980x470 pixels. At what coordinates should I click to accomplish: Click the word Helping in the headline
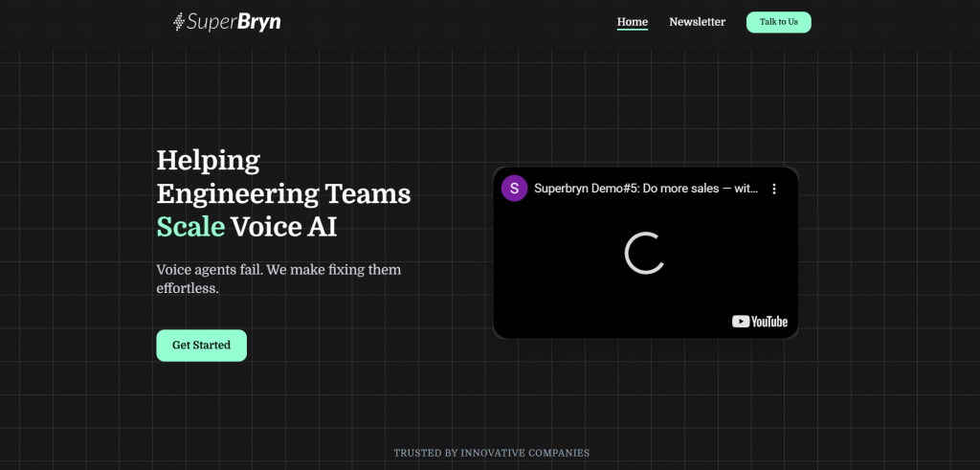[208, 160]
